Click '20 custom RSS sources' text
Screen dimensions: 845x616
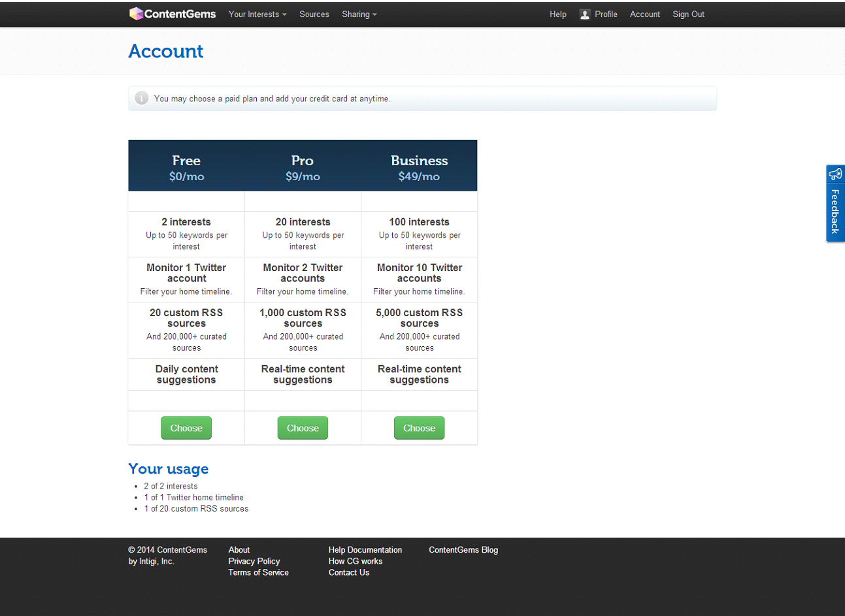pos(186,318)
